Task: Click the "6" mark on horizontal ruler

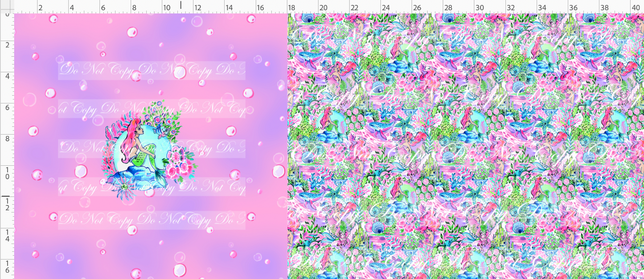Action: click(103, 8)
